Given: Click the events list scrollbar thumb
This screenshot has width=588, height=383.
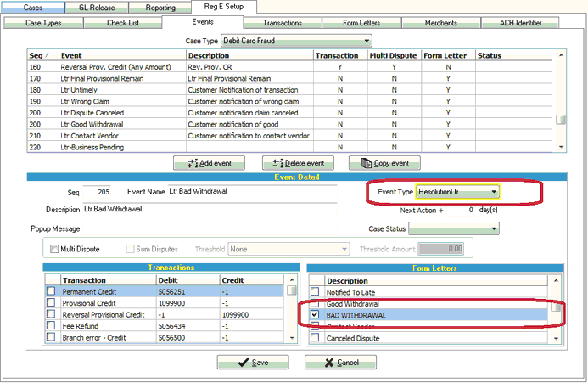Looking at the screenshot, I should (561, 120).
